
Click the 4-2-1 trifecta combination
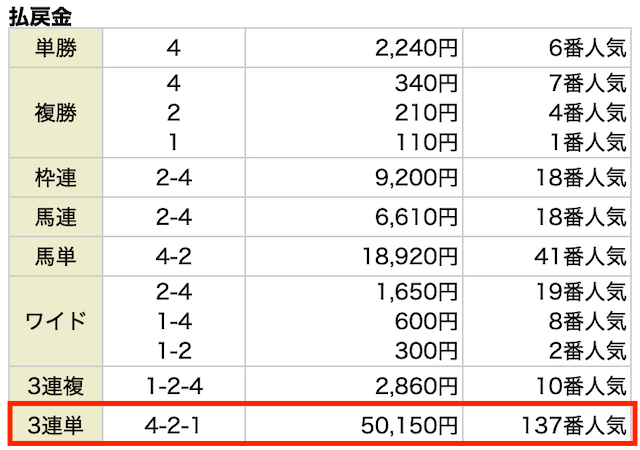click(x=173, y=425)
